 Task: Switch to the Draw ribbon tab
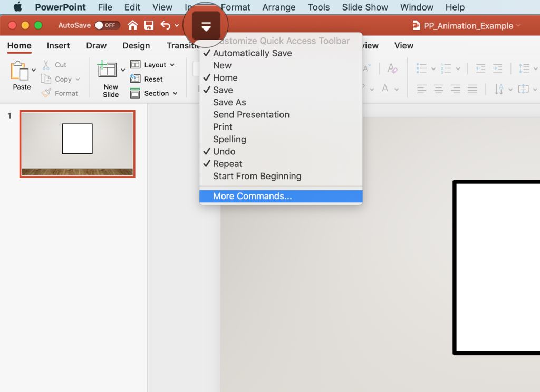(97, 45)
